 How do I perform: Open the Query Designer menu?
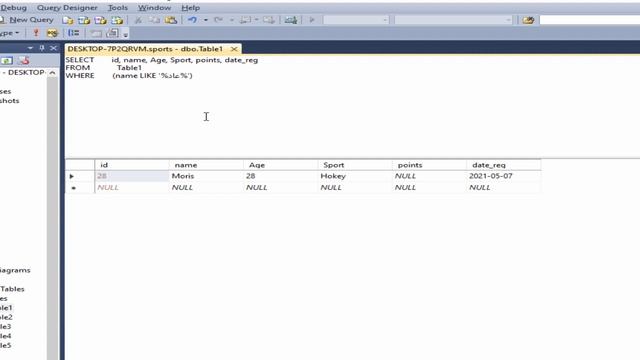click(x=67, y=8)
